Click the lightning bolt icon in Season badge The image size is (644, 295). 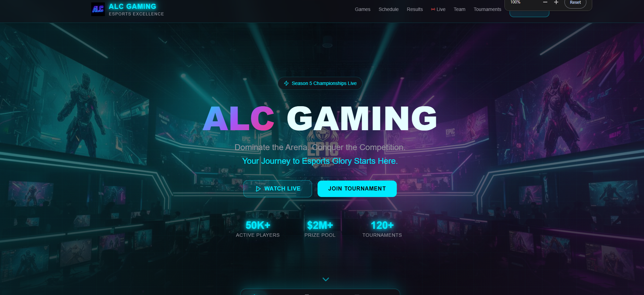(286, 83)
